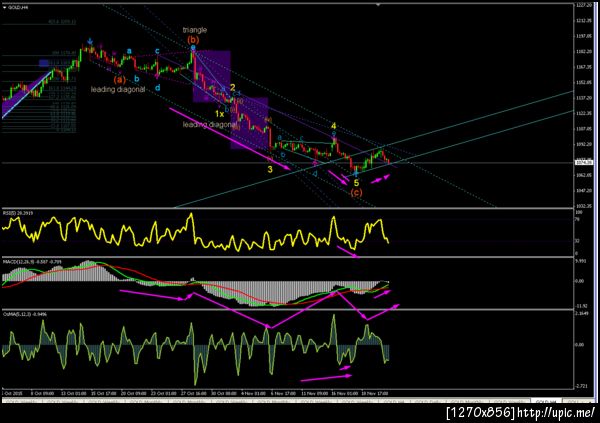The width and height of the screenshot is (600, 423).
Task: Click the 11 Nov 09:00 date label
Action: coord(315,394)
